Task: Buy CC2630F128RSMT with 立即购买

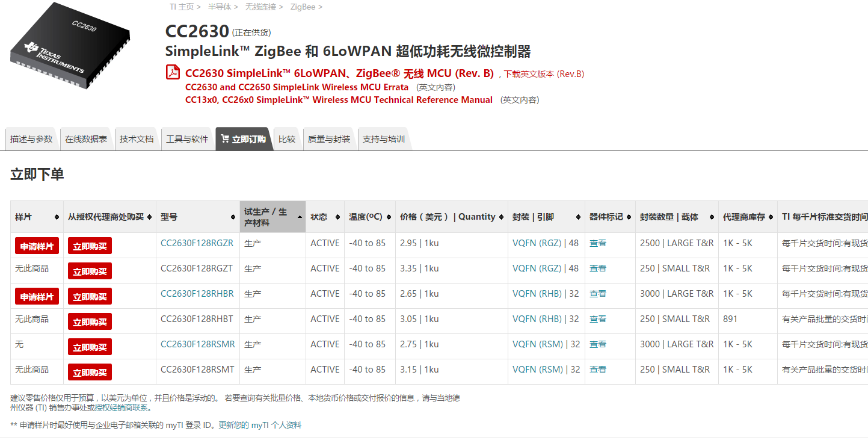Action: pyautogui.click(x=90, y=372)
